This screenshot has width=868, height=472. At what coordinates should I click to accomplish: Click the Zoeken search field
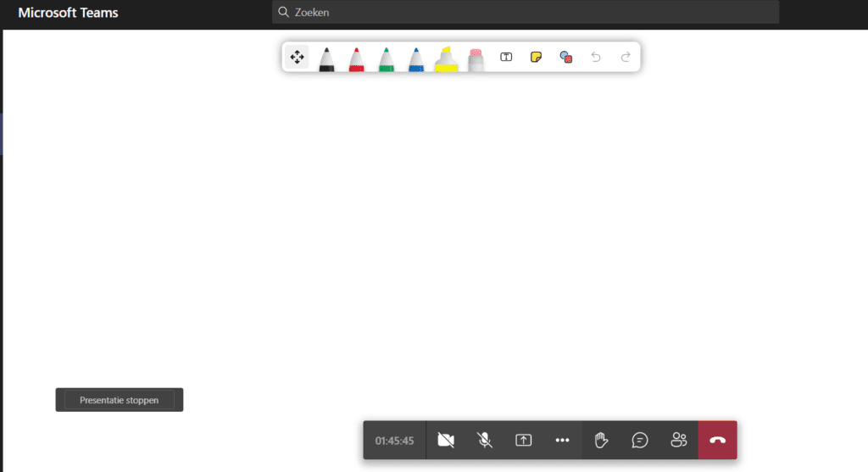point(526,12)
